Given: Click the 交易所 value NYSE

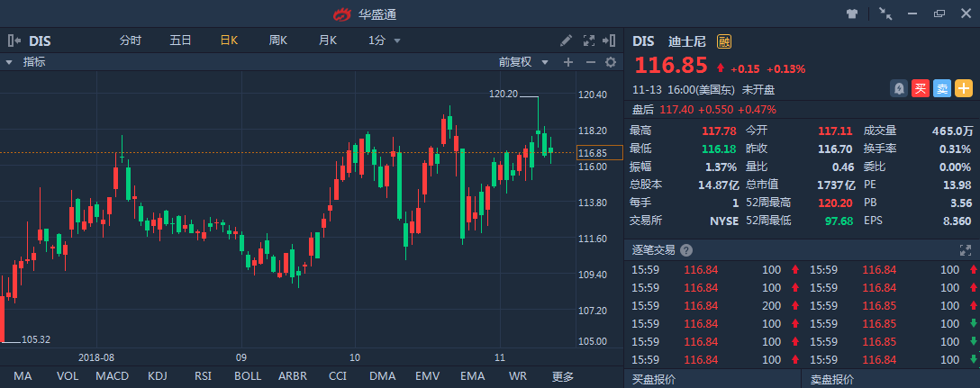Looking at the screenshot, I should click(724, 221).
